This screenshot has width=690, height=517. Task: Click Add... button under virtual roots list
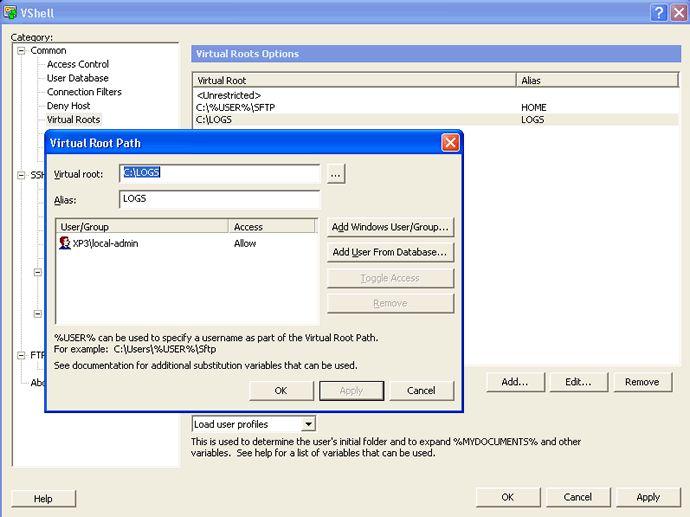(515, 382)
